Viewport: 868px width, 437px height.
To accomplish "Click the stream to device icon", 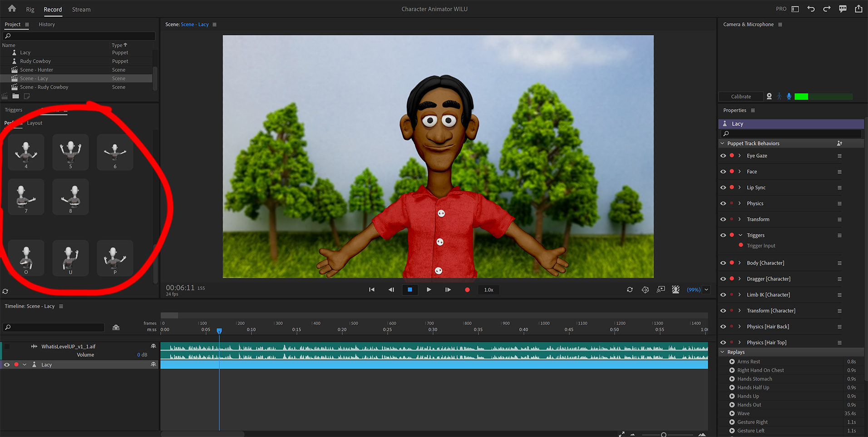I will coord(661,289).
